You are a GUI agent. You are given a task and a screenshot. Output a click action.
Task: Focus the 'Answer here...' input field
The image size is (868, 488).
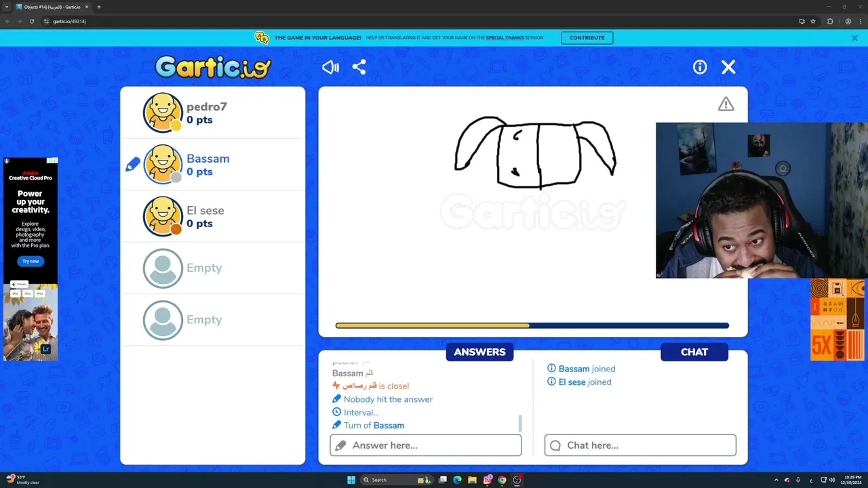point(426,445)
